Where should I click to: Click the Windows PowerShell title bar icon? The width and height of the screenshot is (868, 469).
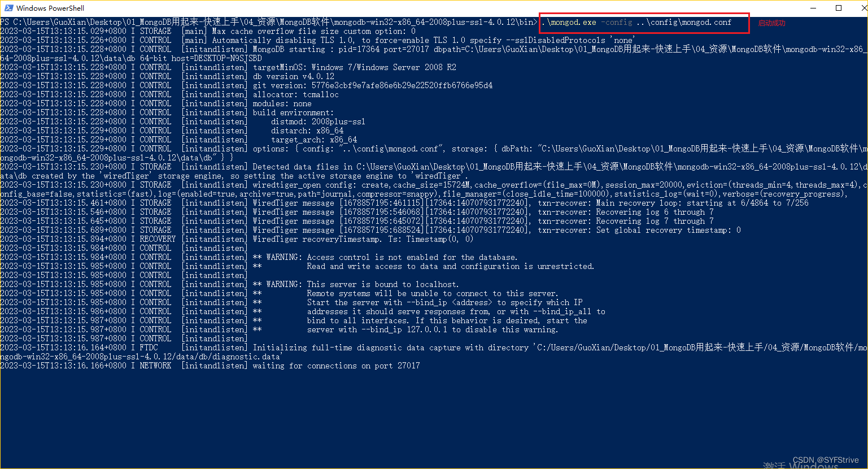pos(8,8)
